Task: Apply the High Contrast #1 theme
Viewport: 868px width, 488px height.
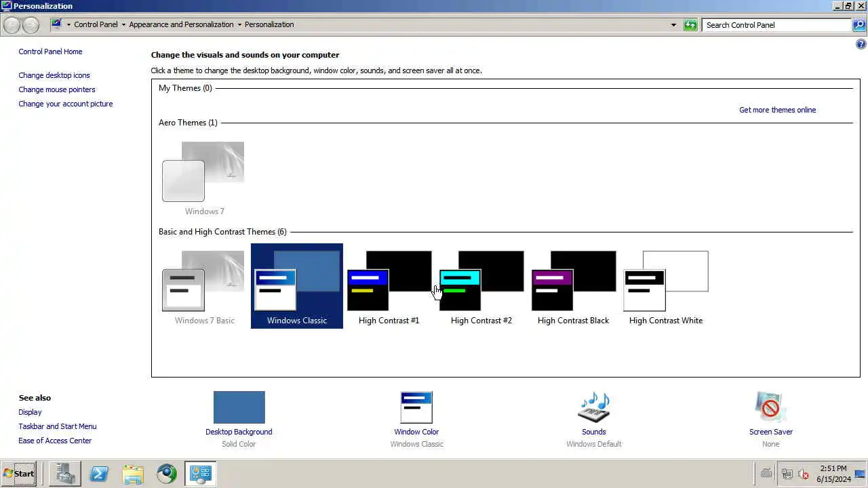Action: point(389,287)
